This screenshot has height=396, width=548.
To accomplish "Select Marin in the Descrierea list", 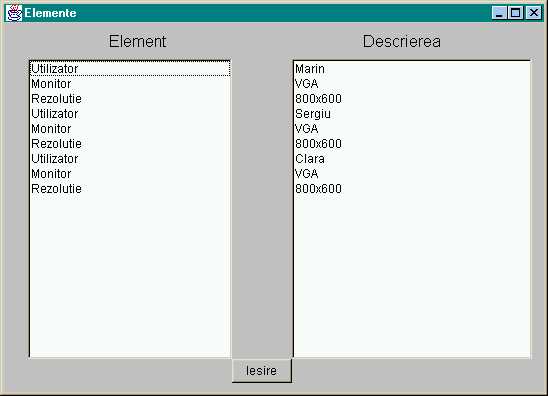I will coord(412,69).
